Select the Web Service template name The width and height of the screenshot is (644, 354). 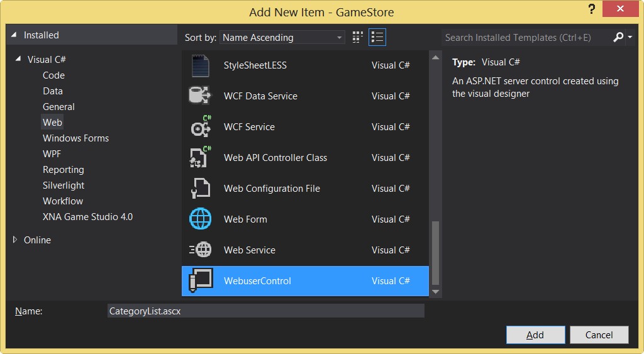[249, 250]
